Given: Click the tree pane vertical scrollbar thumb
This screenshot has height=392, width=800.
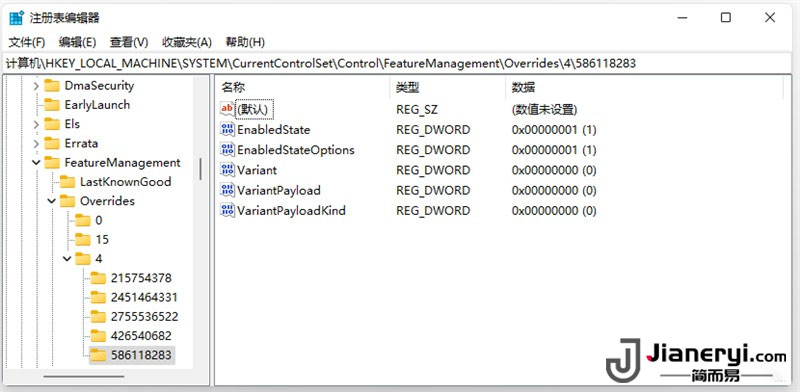Looking at the screenshot, I should click(201, 169).
